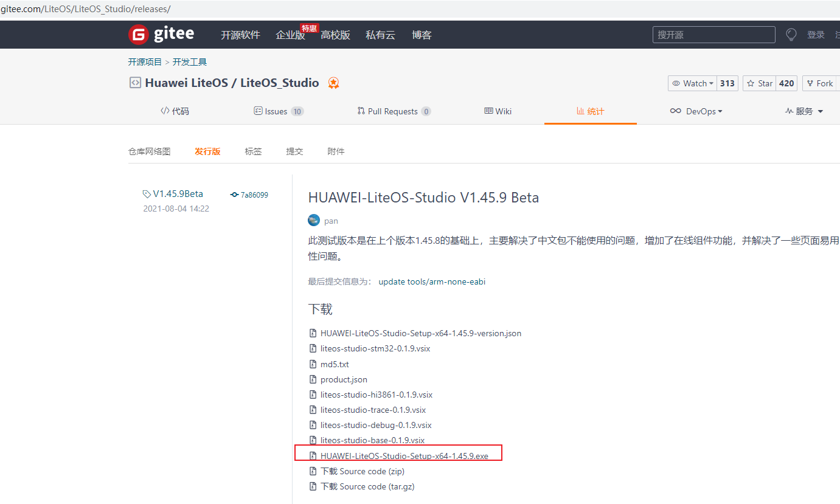
Task: Click the lightbulb notification icon
Action: 791,35
